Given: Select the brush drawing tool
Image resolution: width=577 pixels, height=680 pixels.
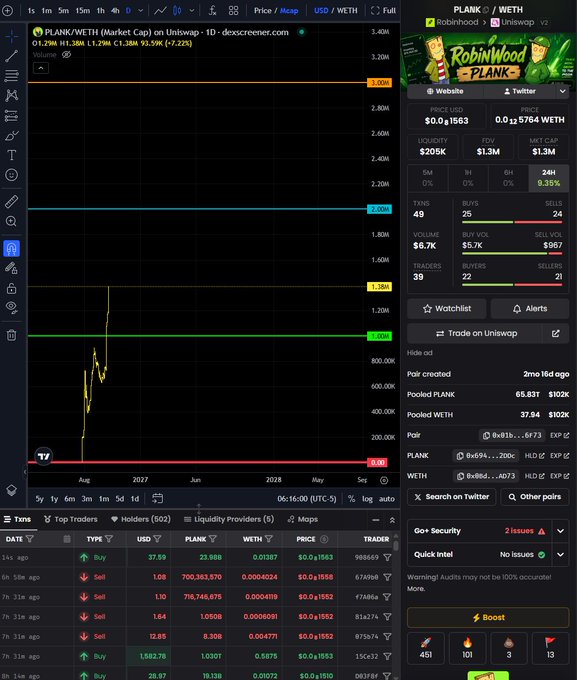Looking at the screenshot, I should coord(12,136).
